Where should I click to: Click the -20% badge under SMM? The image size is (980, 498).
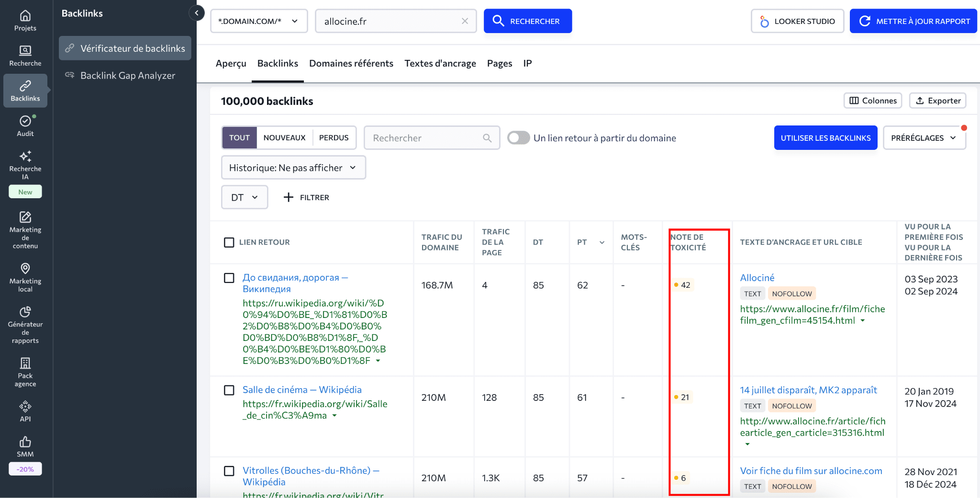coord(25,469)
